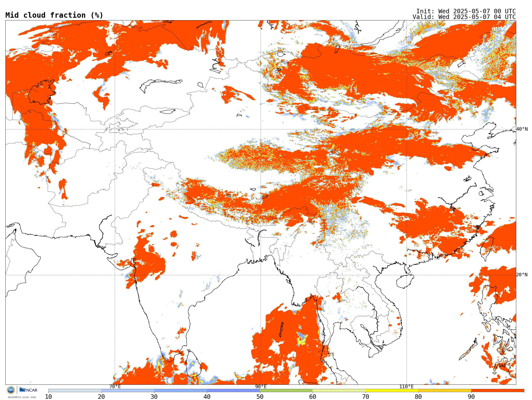Click the colorbar tick label 10
The image size is (532, 400).
(x=49, y=397)
